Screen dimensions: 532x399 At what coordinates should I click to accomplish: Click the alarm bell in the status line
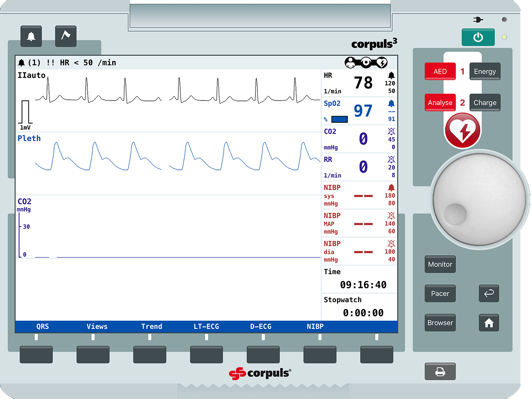coord(21,63)
